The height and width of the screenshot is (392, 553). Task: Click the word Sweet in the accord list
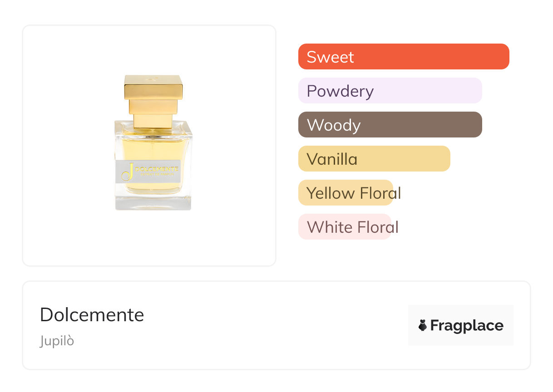pyautogui.click(x=330, y=57)
